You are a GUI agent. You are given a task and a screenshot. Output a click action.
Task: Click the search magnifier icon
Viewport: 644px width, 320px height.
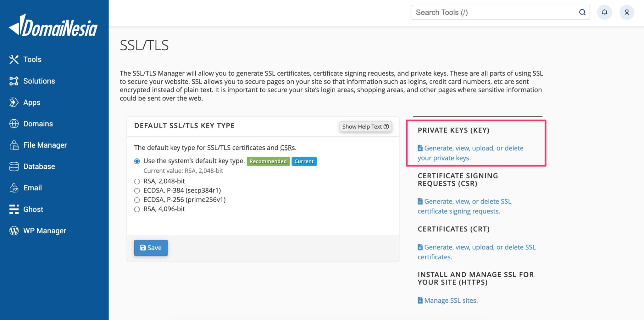click(582, 12)
